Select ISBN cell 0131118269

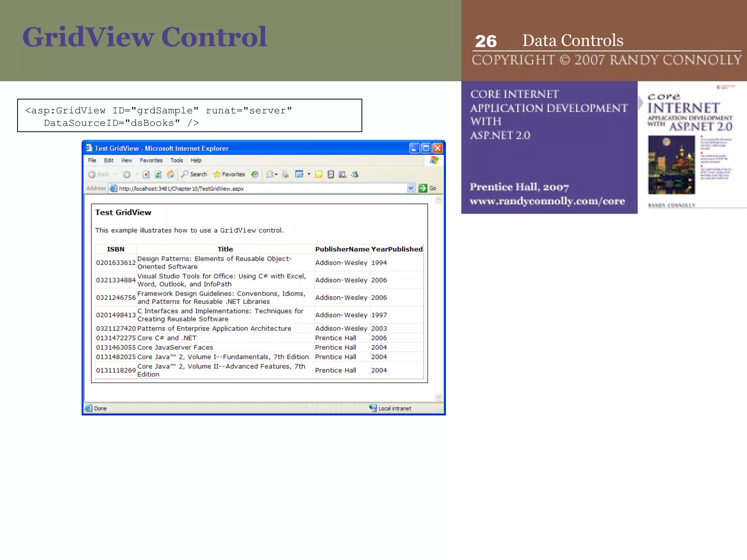[116, 370]
